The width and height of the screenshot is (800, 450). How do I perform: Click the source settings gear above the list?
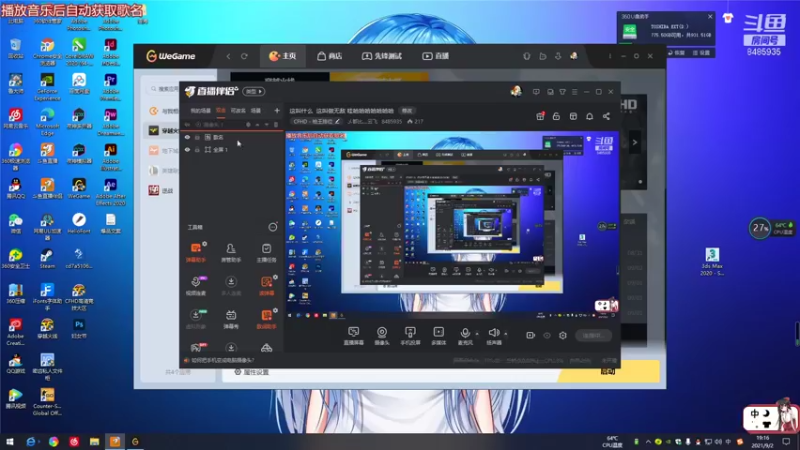(x=248, y=124)
